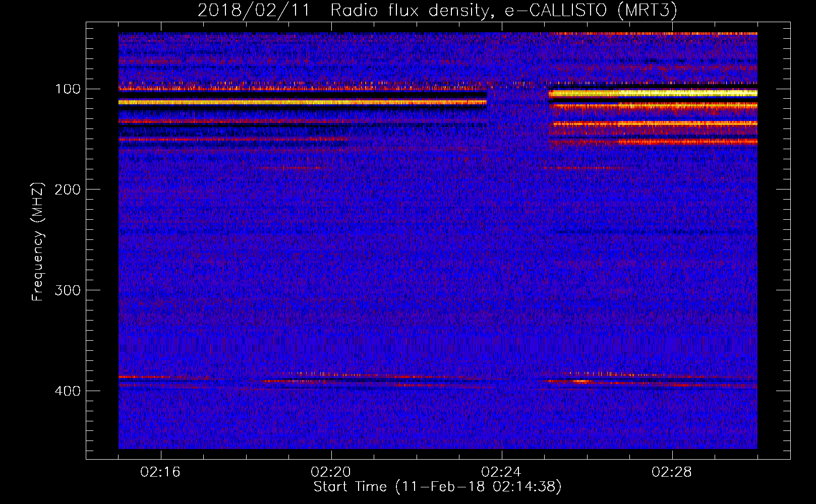
Task: Click the 100 frequency tick label
Action: [x=68, y=89]
